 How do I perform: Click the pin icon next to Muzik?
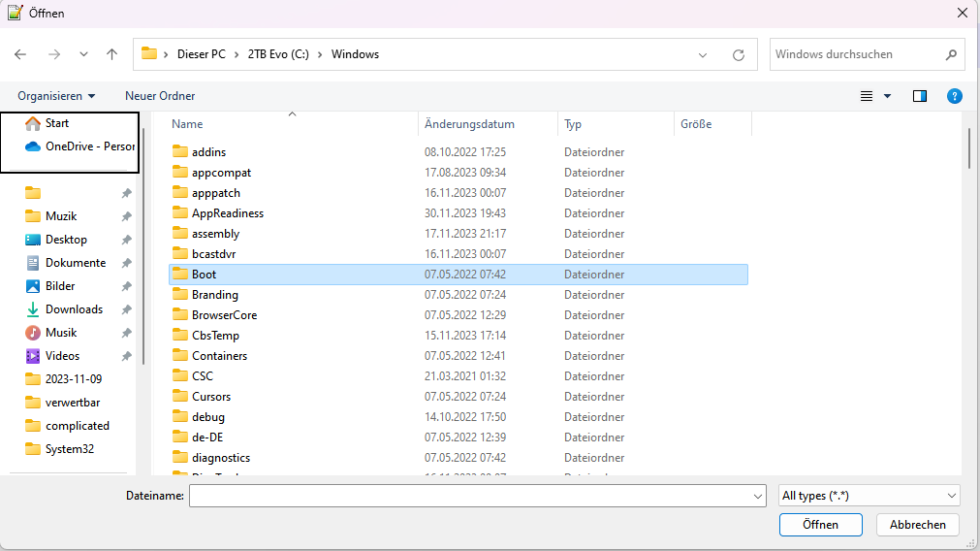pos(126,216)
